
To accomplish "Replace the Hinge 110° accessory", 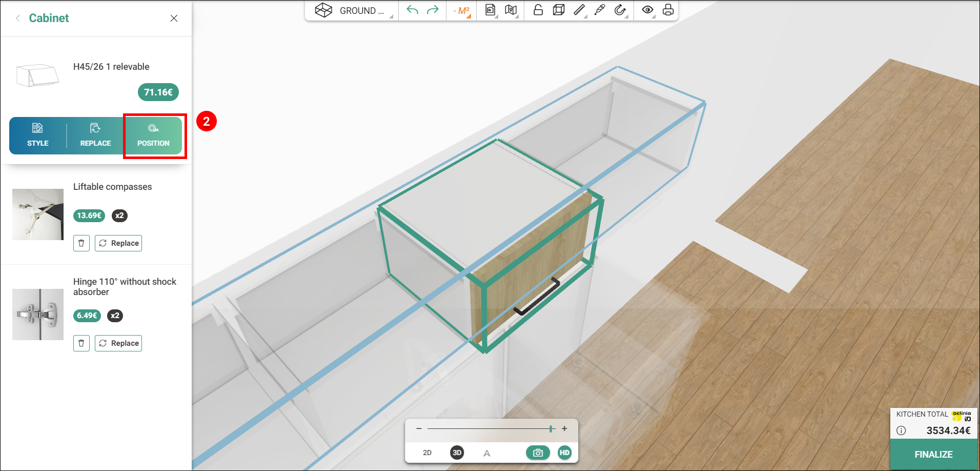I will (x=118, y=343).
